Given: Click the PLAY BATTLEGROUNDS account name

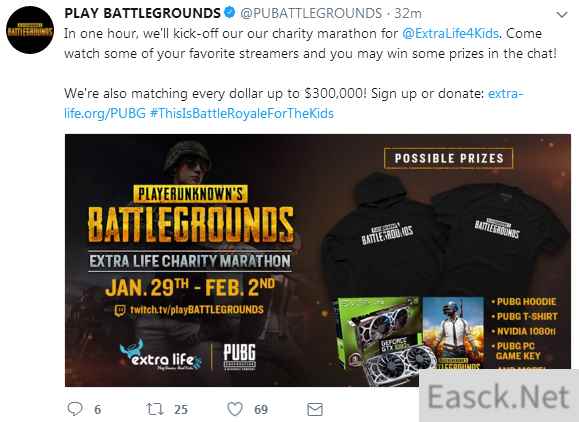Looking at the screenshot, I should coord(142,13).
